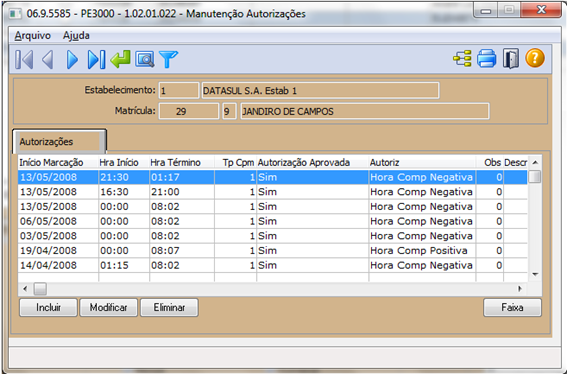Click the horizontal scrollbar thumb
The height and width of the screenshot is (374, 567).
tap(40, 289)
